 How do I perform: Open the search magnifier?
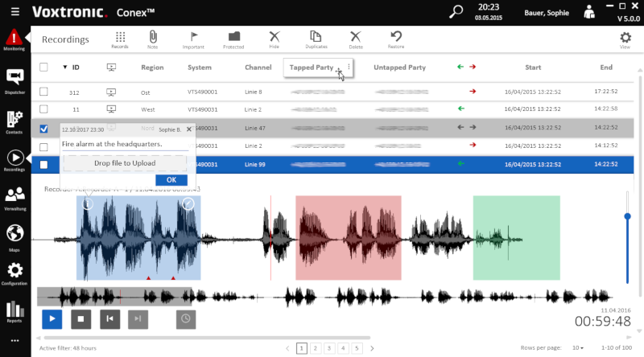pyautogui.click(x=456, y=11)
